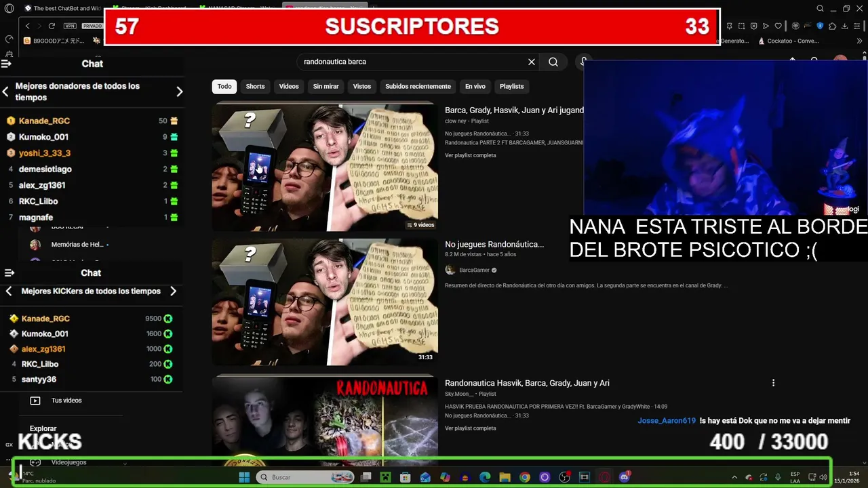Go to previous page of Mejores KICKers panel

click(9, 291)
